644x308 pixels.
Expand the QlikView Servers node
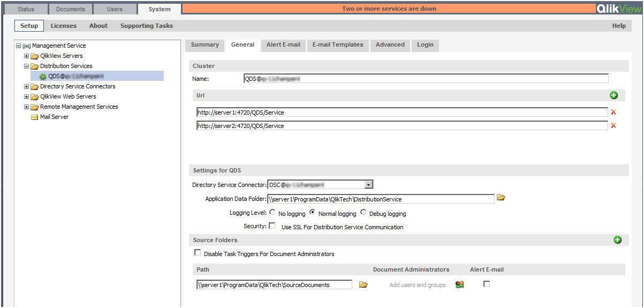[x=27, y=56]
